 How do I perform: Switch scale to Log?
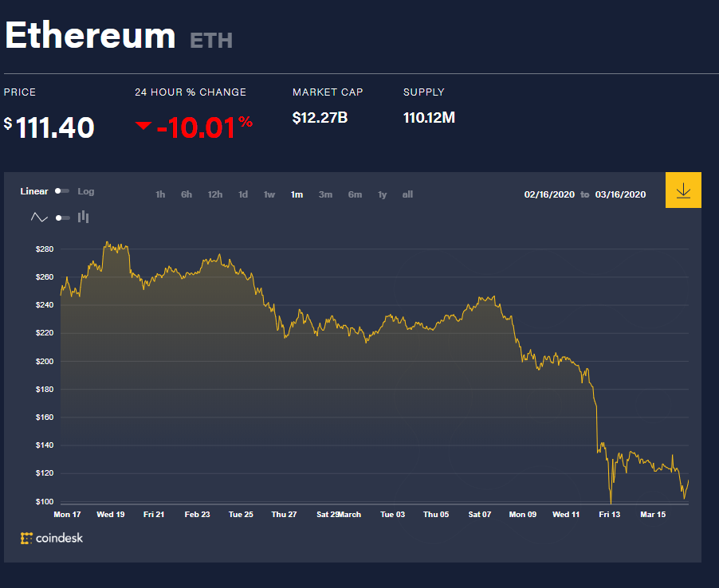pyautogui.click(x=85, y=191)
